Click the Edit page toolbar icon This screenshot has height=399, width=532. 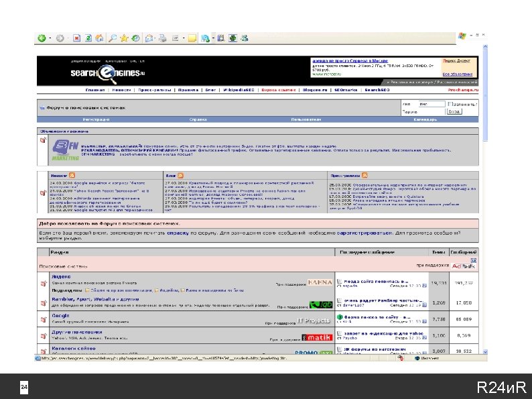click(x=176, y=38)
